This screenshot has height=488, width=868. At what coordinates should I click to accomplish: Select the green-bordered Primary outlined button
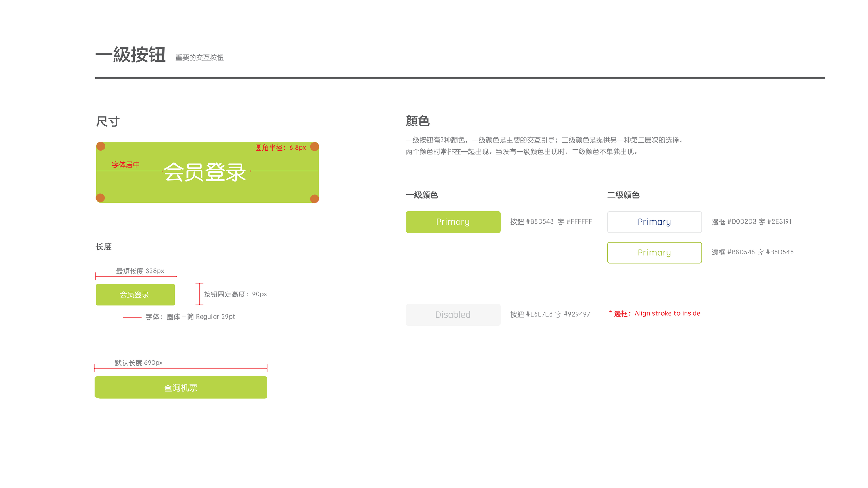pos(654,252)
